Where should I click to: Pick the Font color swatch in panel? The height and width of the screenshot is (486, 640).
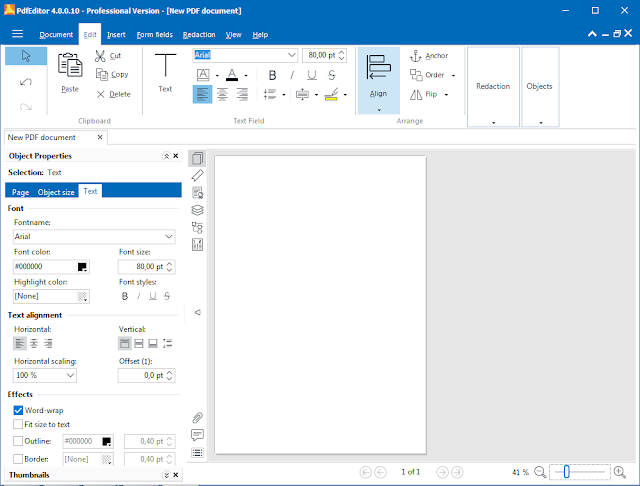pyautogui.click(x=82, y=267)
